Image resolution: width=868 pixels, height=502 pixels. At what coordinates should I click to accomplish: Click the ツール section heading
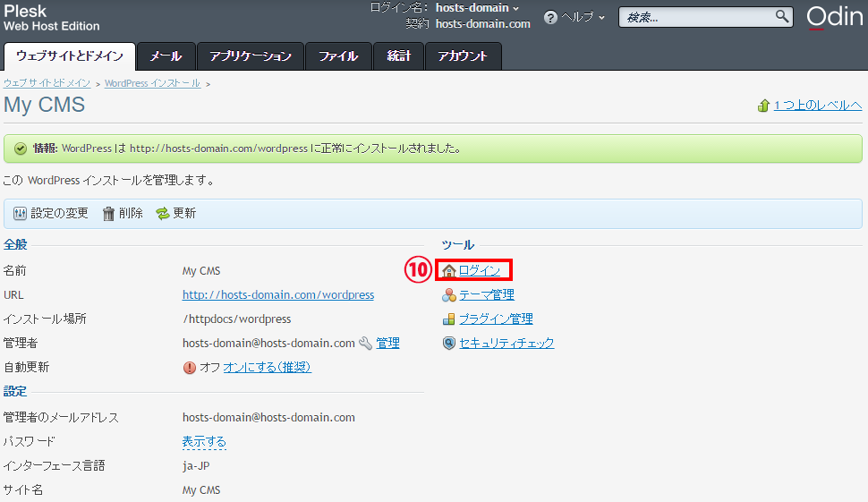click(x=458, y=244)
